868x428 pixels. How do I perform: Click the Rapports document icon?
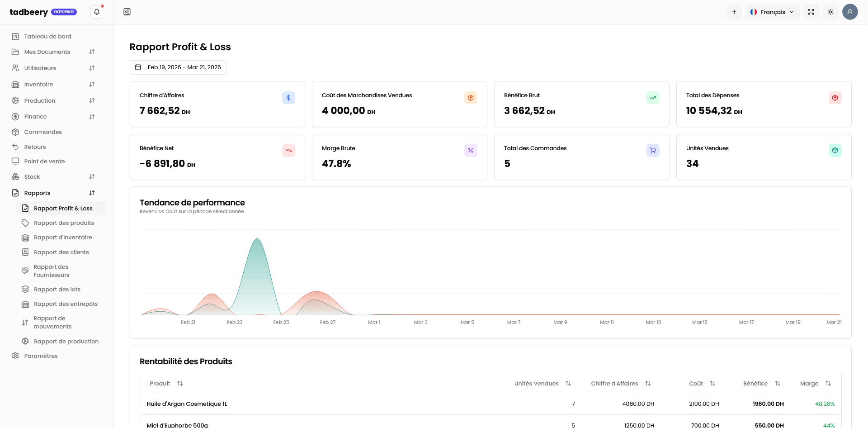(x=15, y=193)
